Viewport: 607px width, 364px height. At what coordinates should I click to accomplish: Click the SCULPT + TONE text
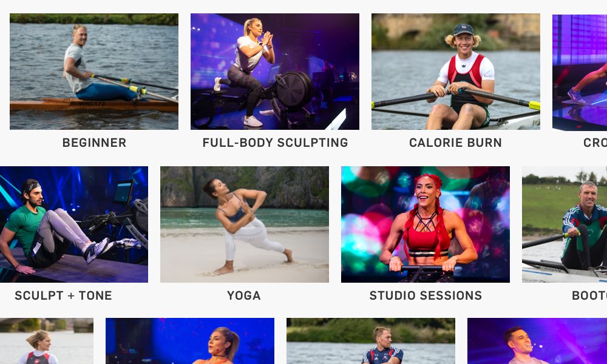tap(63, 295)
